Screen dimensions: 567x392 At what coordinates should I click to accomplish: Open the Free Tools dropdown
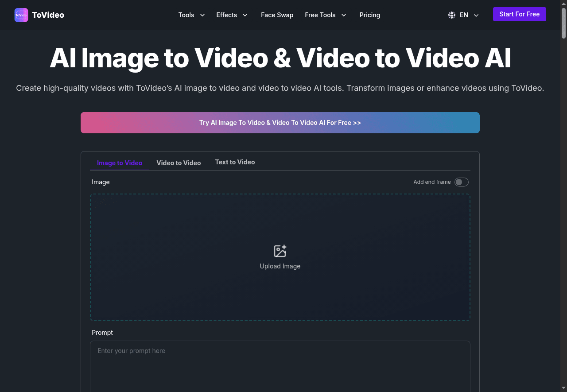pos(326,15)
